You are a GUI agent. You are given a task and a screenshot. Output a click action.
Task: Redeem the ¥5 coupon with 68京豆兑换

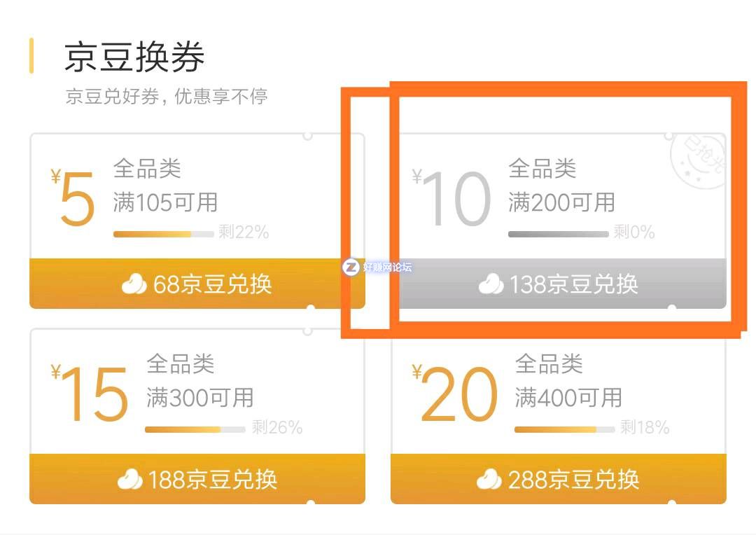[197, 284]
